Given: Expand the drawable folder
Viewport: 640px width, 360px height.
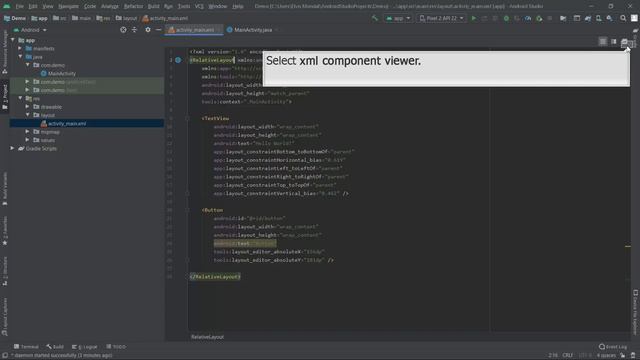Looking at the screenshot, I should pos(27,107).
